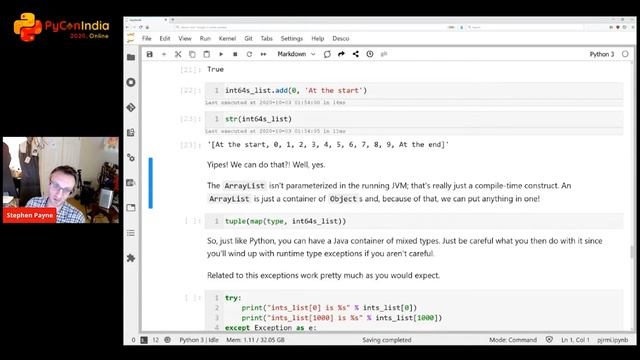Run the selected cell
The width and height of the screenshot is (640, 360).
tap(221, 54)
